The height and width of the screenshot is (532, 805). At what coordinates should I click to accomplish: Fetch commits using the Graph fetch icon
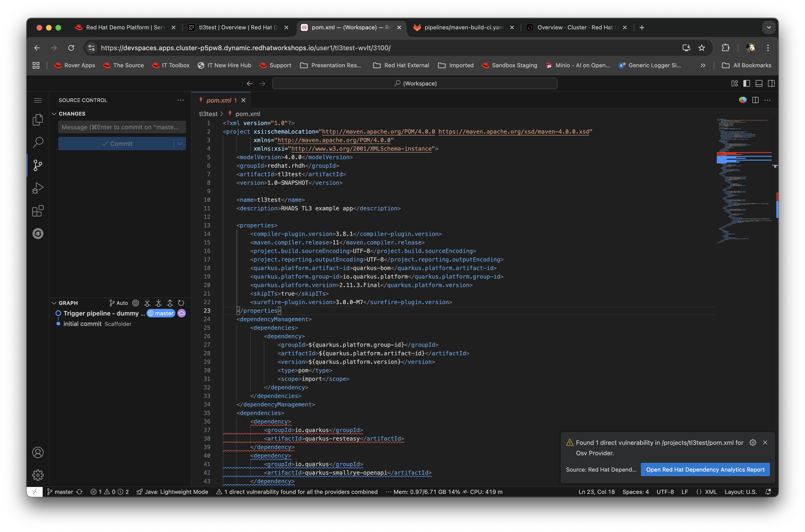click(x=147, y=303)
